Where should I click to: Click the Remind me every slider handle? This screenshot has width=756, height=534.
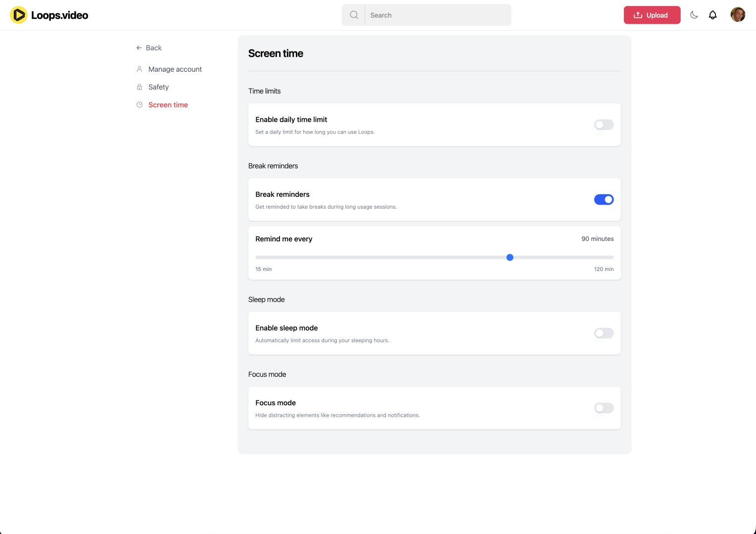(510, 258)
